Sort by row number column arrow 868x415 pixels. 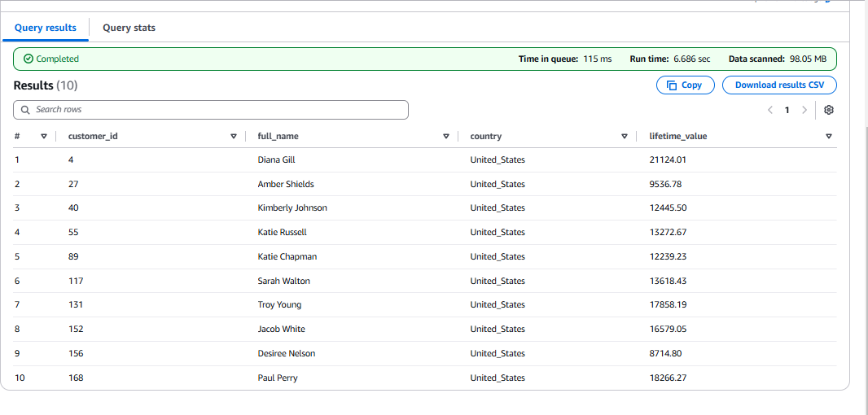point(44,137)
